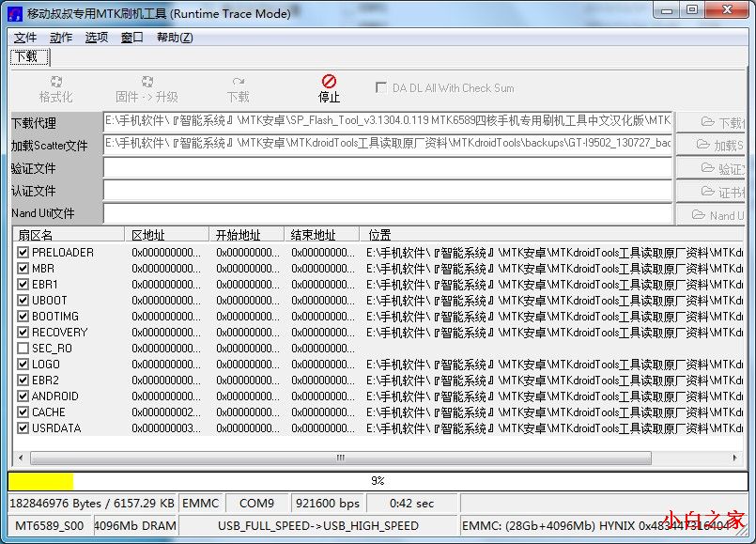Uncheck the CACHE partition checkbox

23,412
